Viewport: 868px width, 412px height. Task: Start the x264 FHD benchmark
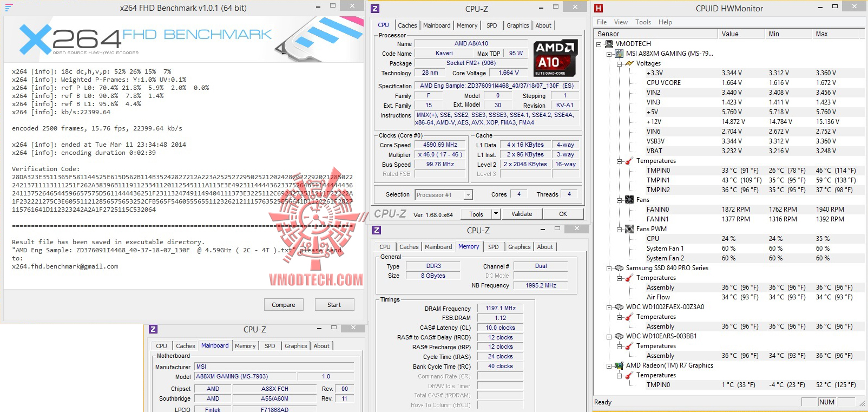(334, 305)
